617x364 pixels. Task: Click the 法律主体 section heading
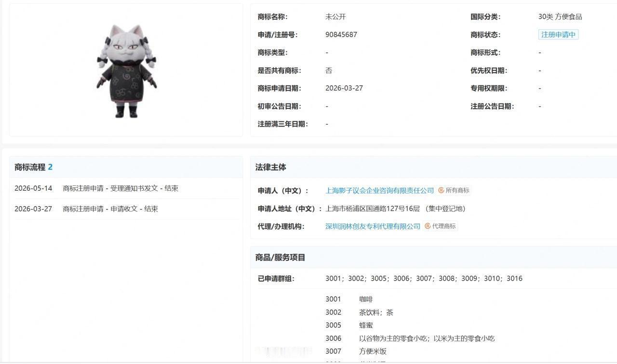point(271,167)
